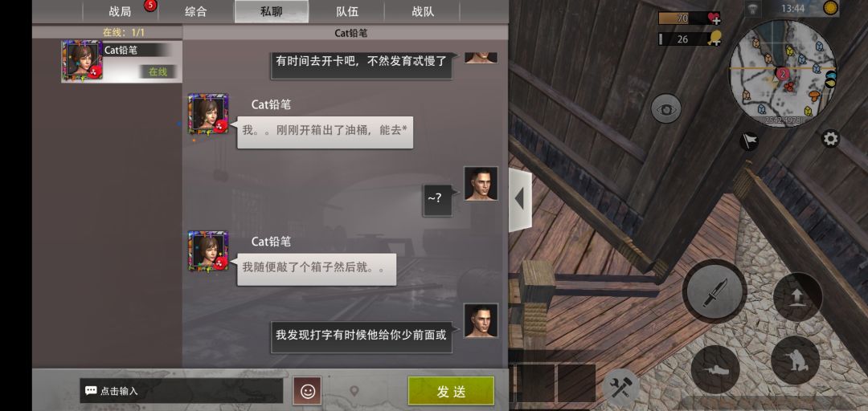Send message with 发送 button

451,391
